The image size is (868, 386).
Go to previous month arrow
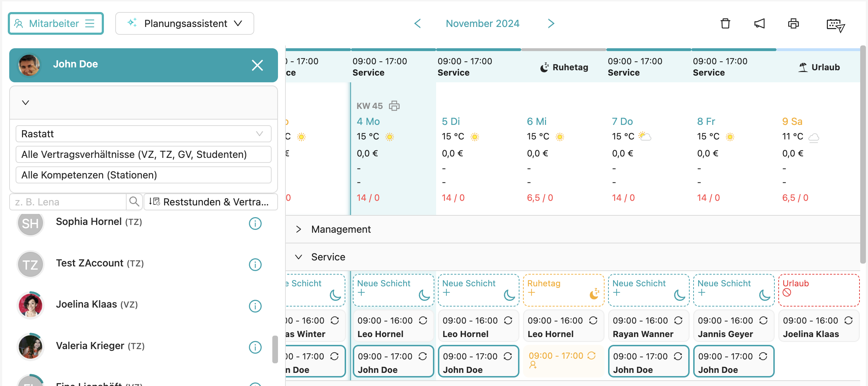coord(418,23)
